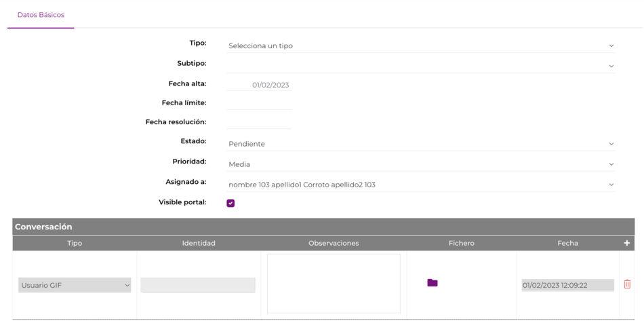Click the Identidad column header
The image size is (644, 321).
[199, 244]
